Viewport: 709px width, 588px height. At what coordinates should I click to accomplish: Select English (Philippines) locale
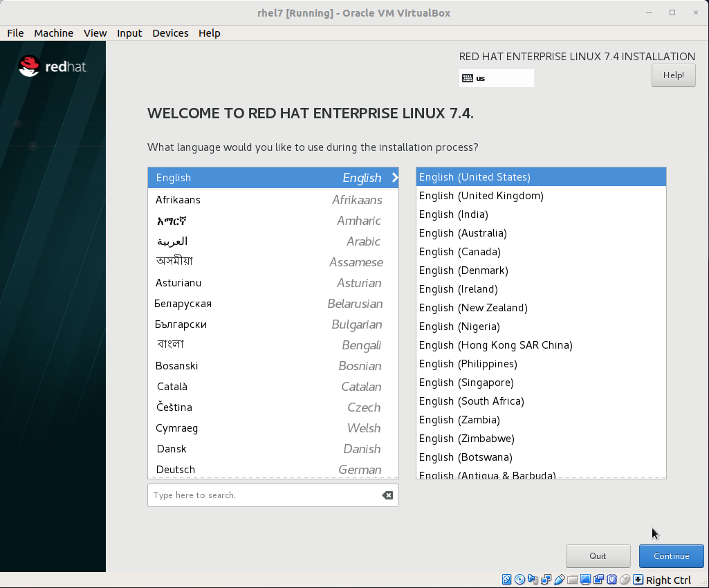coord(541,364)
